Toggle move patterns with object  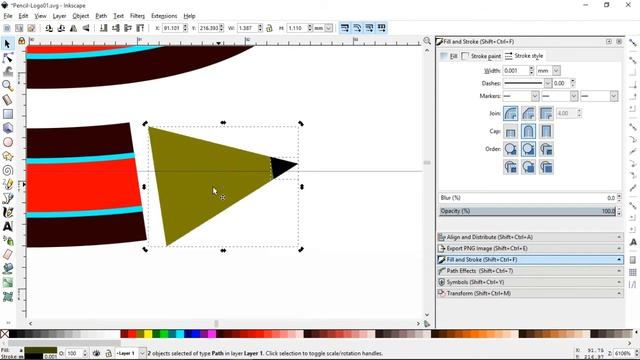point(382,28)
